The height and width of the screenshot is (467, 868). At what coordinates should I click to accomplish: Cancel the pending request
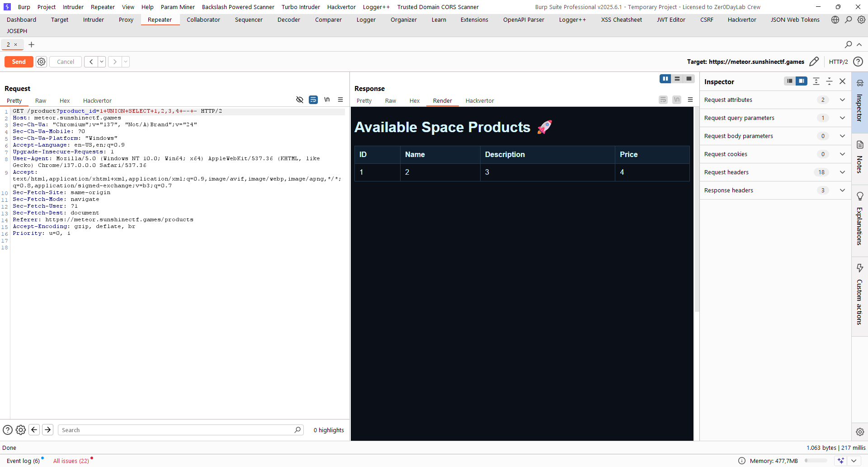pos(66,62)
